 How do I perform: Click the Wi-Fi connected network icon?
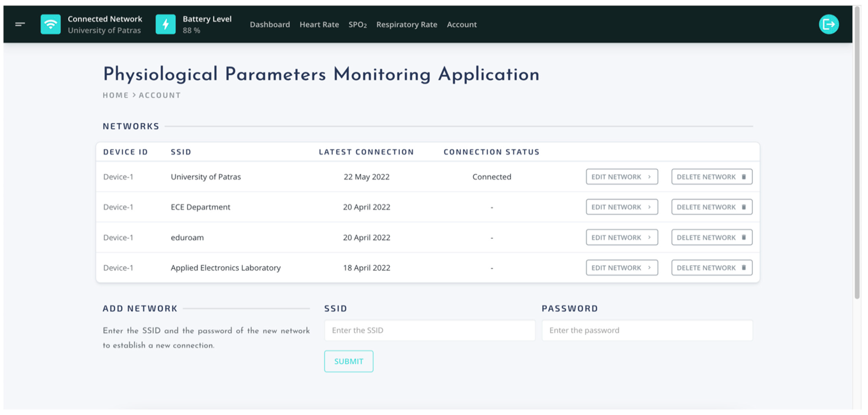coord(51,24)
